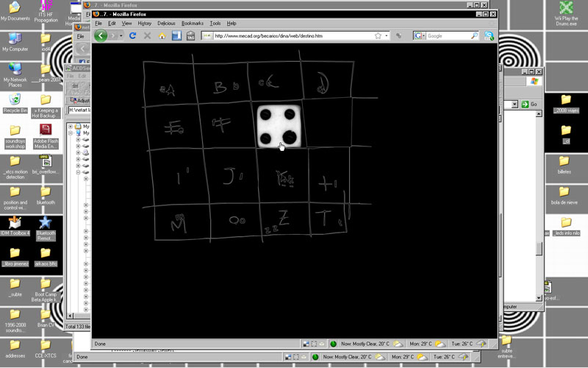Click the dice image in the grid
The image size is (588, 368).
pyautogui.click(x=279, y=125)
